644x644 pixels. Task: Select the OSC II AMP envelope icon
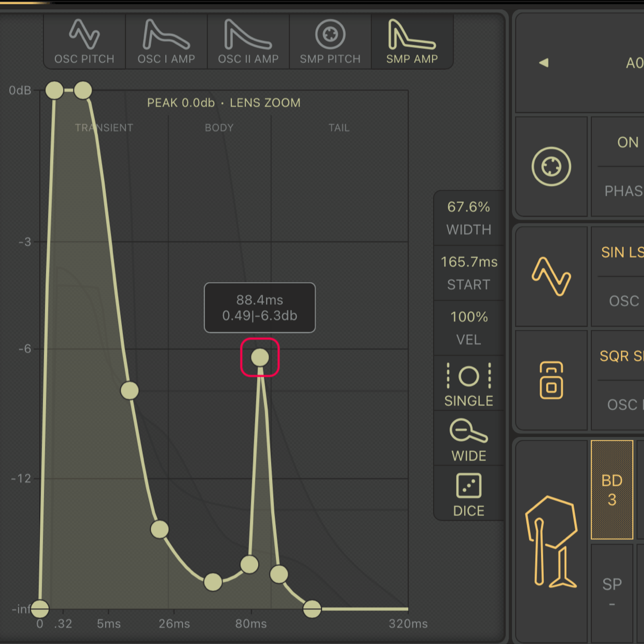[248, 42]
